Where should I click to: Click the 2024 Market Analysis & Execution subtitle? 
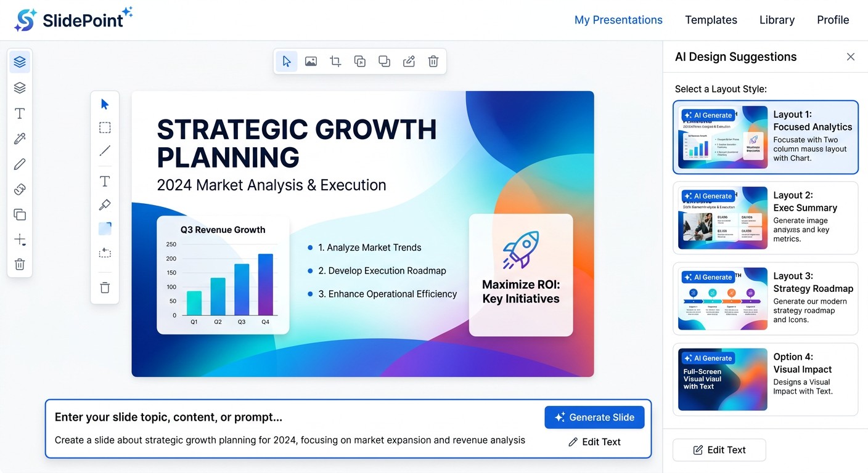click(271, 185)
